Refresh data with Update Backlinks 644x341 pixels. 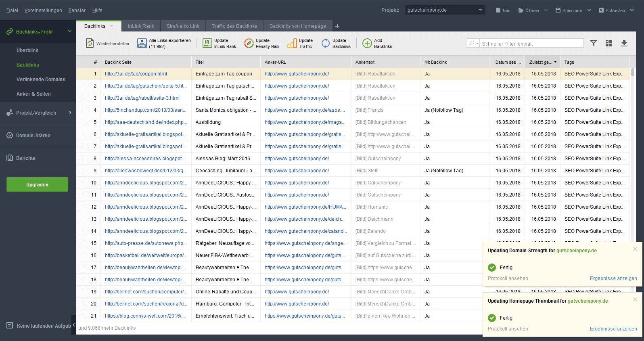pos(326,43)
